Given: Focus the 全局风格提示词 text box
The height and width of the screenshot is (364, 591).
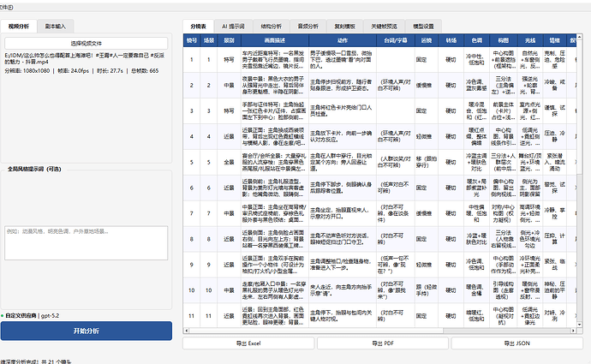Looking at the screenshot, I should pos(87,243).
